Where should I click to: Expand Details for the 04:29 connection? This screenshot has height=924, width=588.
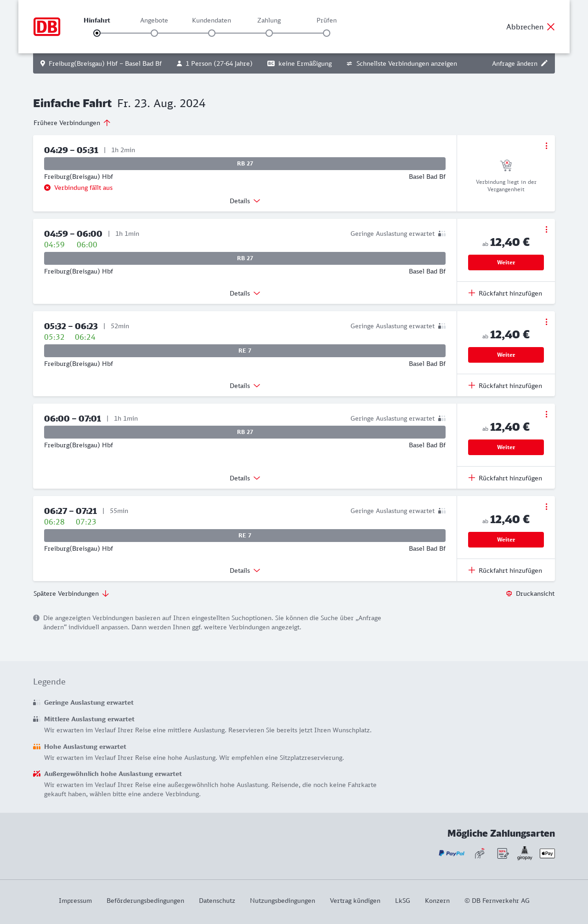(x=245, y=201)
